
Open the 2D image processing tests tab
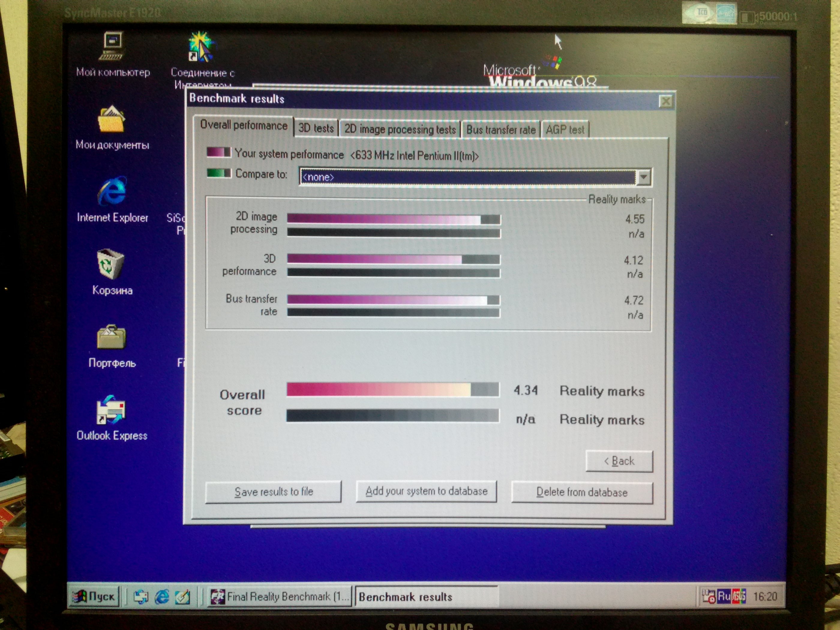coord(400,129)
